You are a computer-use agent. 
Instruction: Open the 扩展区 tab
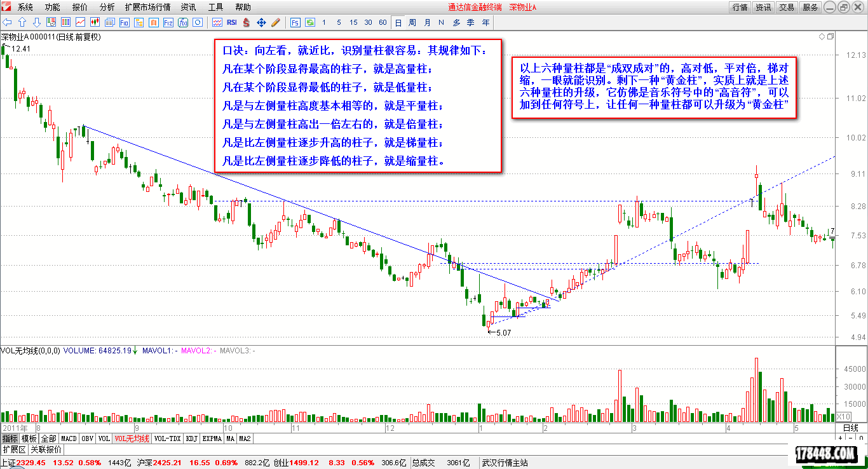14,449
